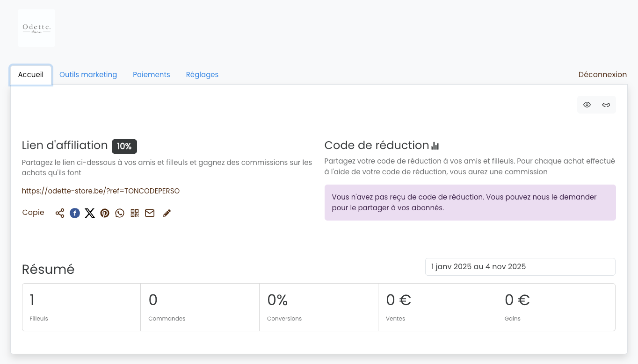The image size is (638, 364).
Task: Share affiliate link by email
Action: tap(150, 213)
